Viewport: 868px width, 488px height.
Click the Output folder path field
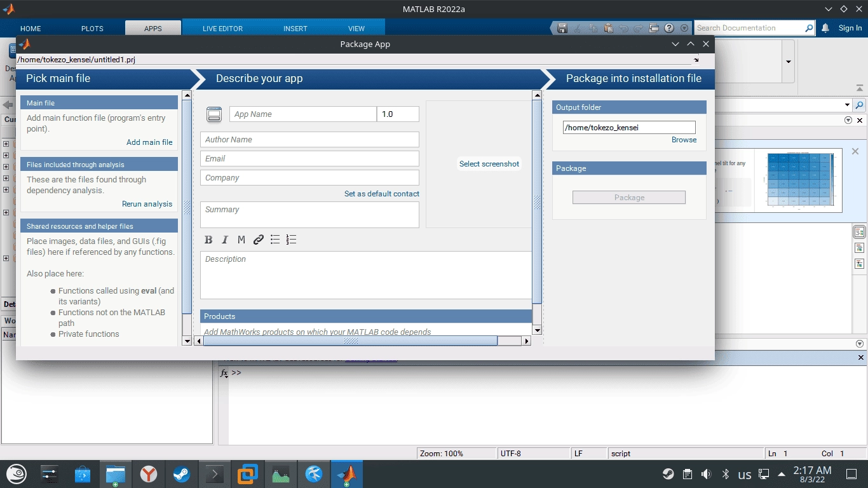coord(629,128)
